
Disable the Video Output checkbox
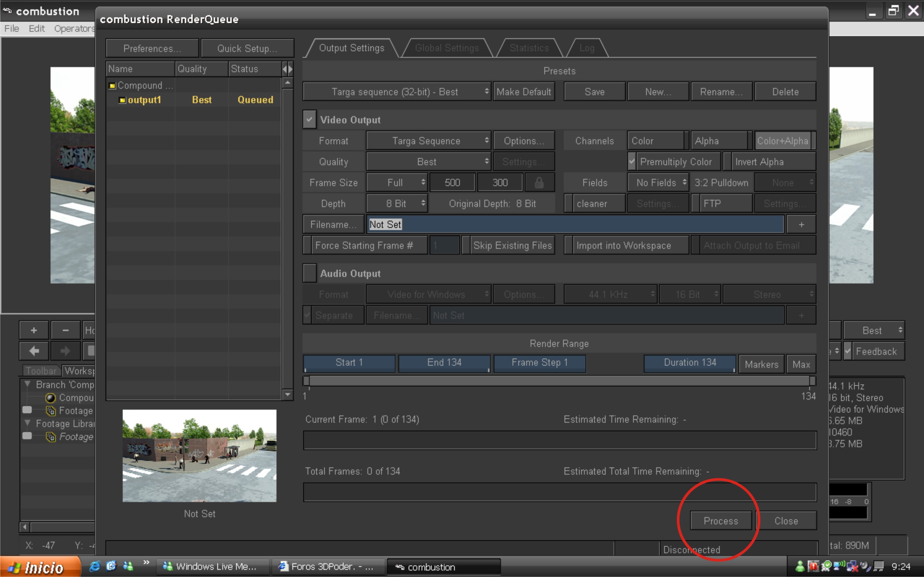tap(309, 119)
